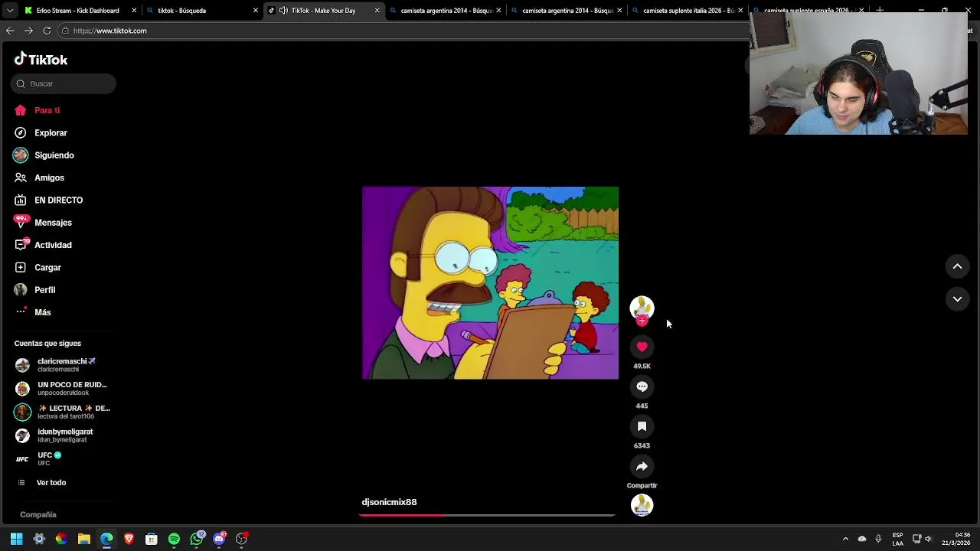Open Brave browser from the taskbar
The width and height of the screenshot is (980, 551).
pos(129,539)
